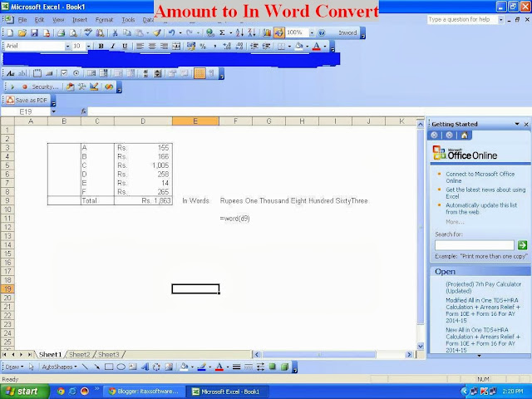Screen dimensions: 532x399
Task: Open the Arial font name dropdown
Action: tap(68, 47)
